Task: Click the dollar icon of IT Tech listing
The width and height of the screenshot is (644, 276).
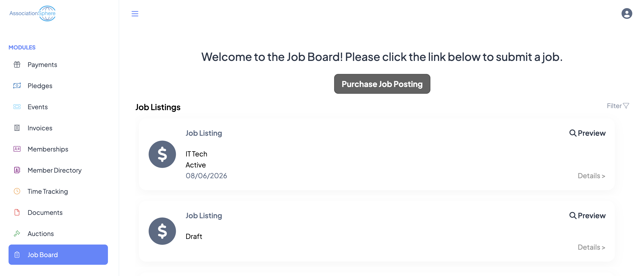Action: (162, 154)
